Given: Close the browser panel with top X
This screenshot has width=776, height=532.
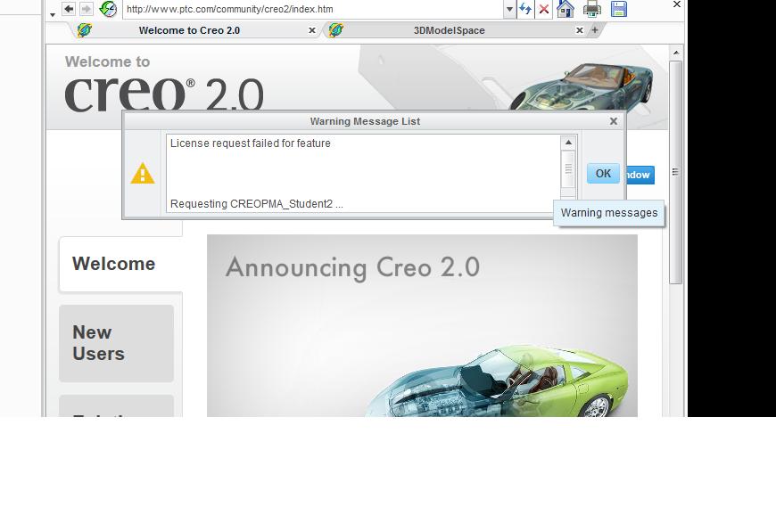Looking at the screenshot, I should [676, 4].
